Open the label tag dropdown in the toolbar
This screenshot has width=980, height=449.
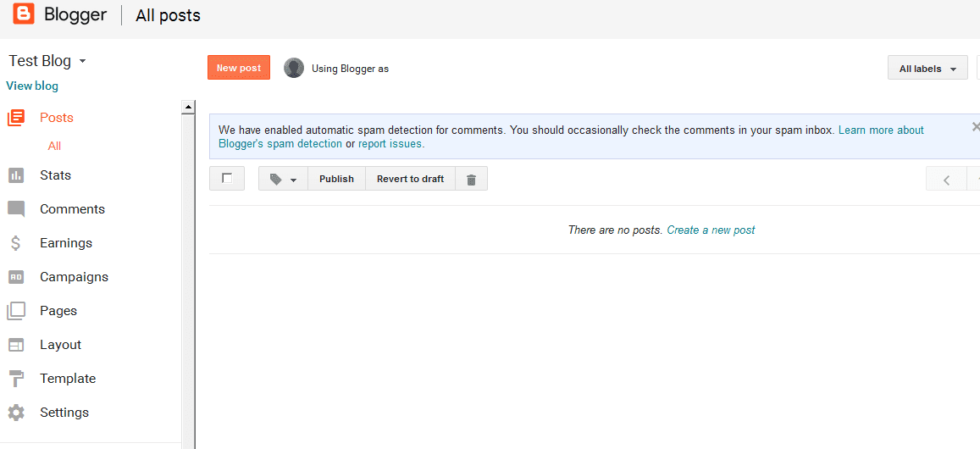click(283, 179)
